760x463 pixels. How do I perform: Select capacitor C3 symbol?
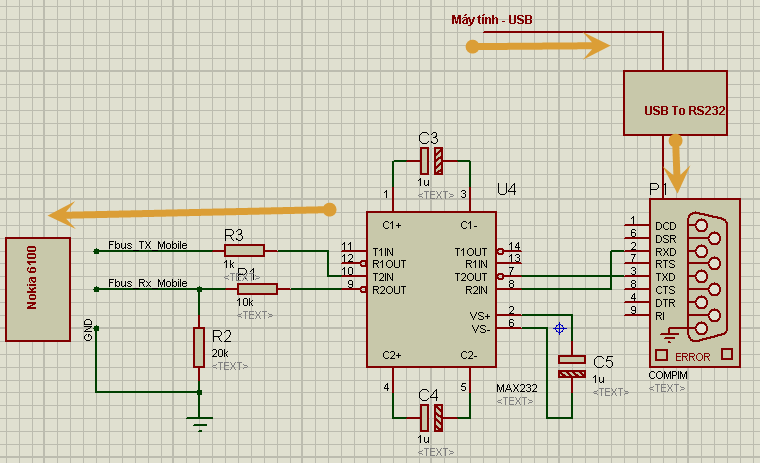(x=431, y=161)
